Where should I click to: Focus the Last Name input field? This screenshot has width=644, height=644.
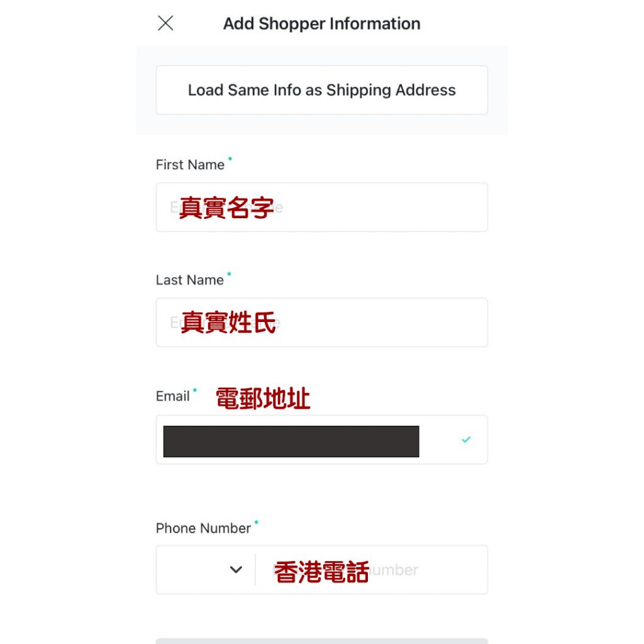321,323
